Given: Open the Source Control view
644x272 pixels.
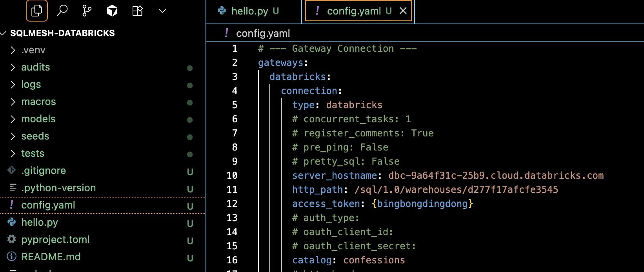Looking at the screenshot, I should [x=87, y=11].
